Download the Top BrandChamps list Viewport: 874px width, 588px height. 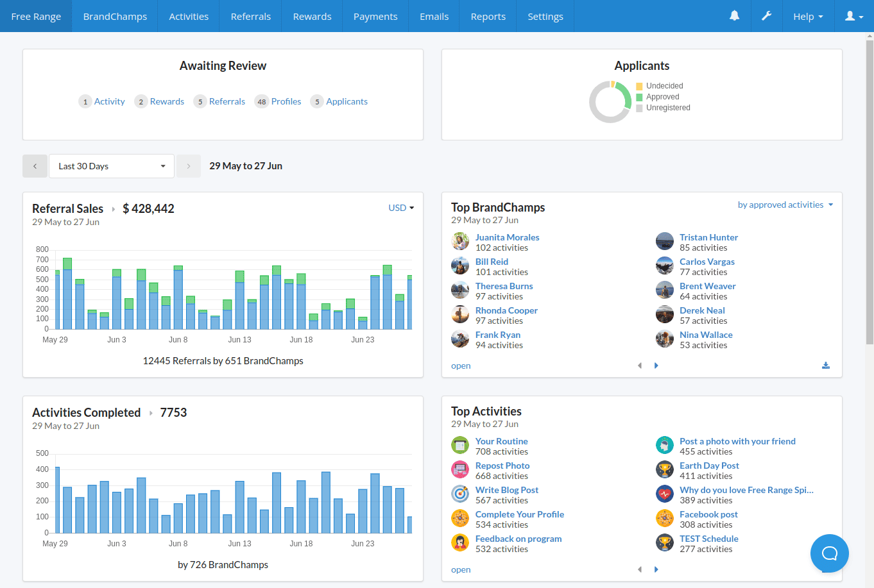coord(826,365)
